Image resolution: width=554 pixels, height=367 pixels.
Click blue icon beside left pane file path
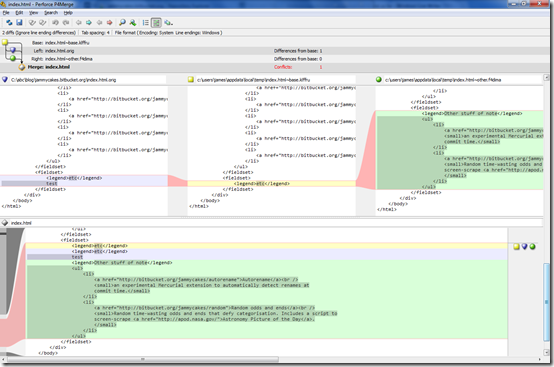click(5, 79)
